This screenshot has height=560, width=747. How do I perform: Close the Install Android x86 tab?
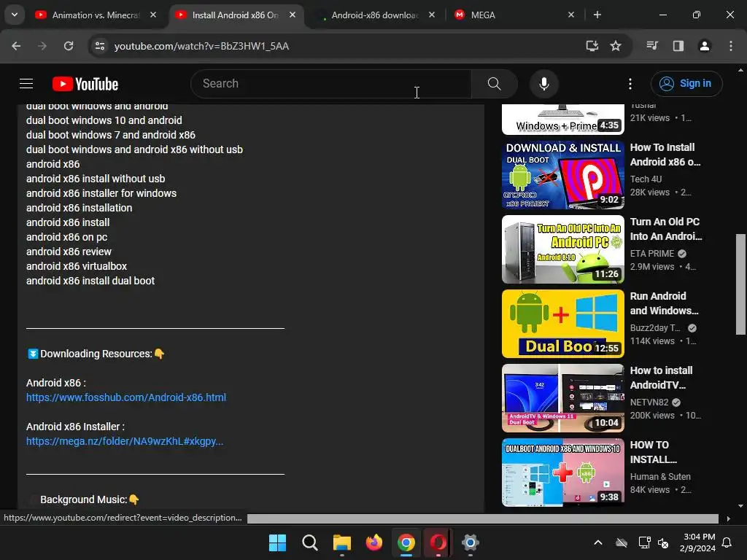pos(293,15)
